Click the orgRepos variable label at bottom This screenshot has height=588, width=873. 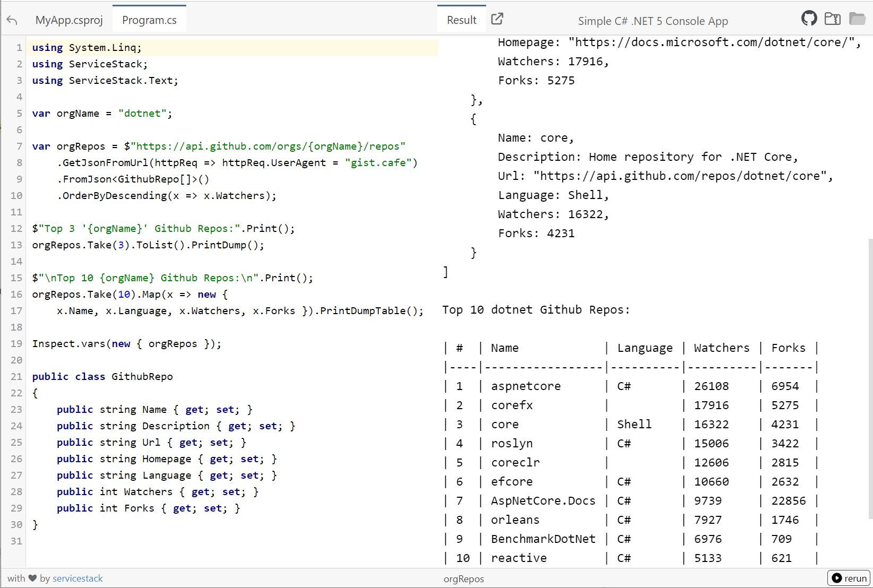[464, 578]
